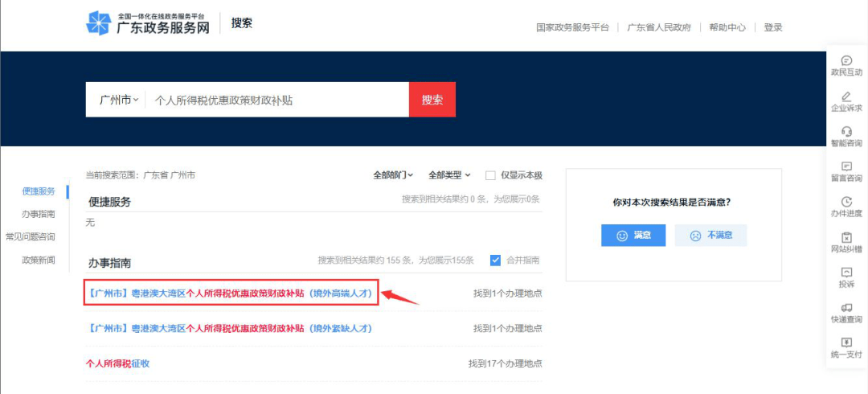
Task: Open the 全部类型 filter dropdown
Action: pyautogui.click(x=448, y=175)
